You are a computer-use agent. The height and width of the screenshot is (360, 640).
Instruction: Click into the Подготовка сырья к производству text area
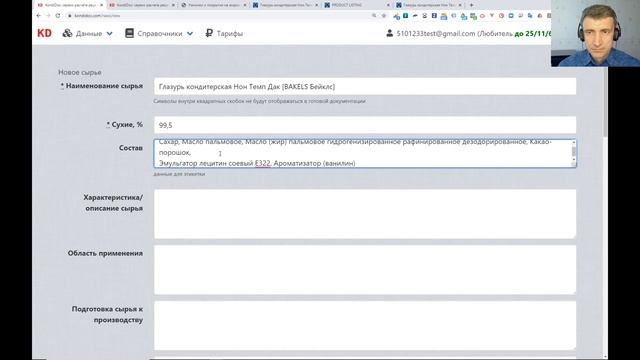pos(365,325)
